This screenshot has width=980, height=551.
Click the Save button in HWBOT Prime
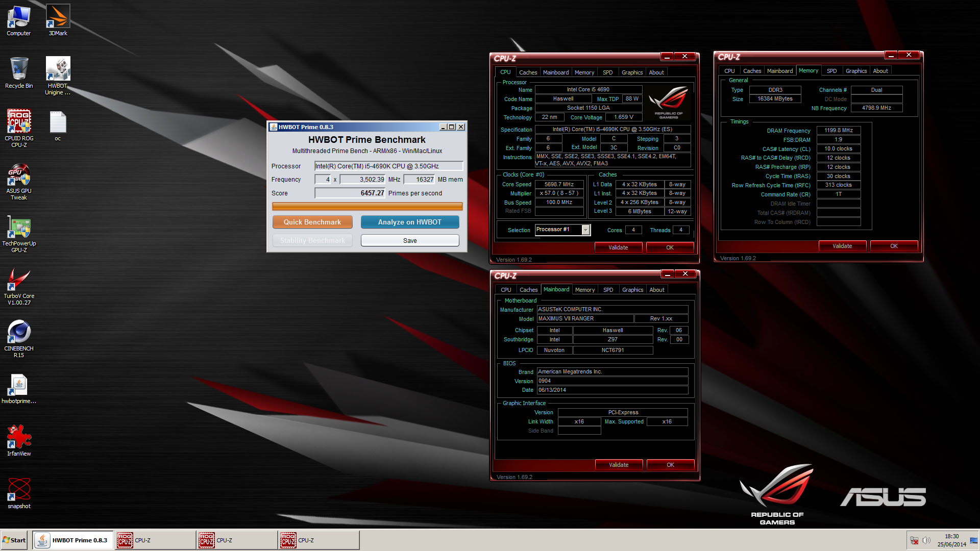[x=410, y=241]
